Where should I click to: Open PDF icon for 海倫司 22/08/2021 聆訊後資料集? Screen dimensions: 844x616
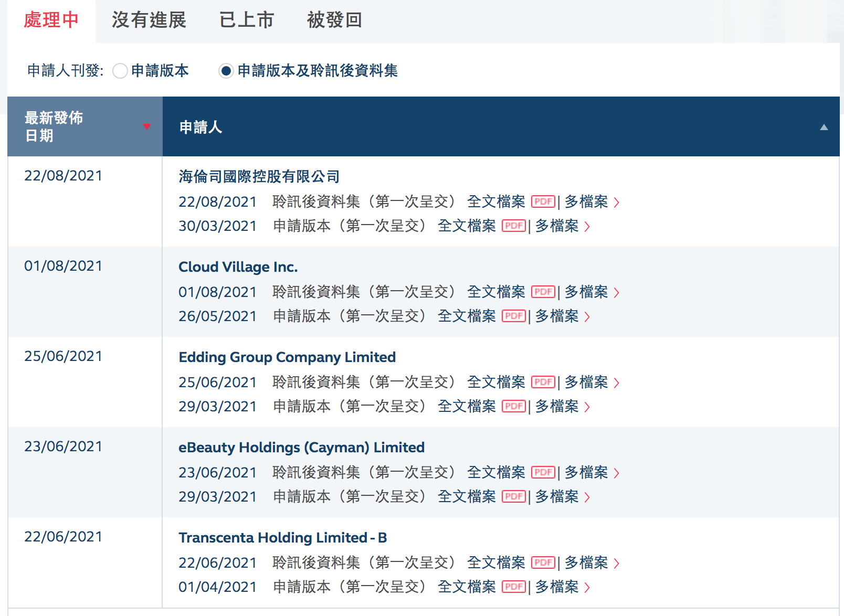click(543, 201)
